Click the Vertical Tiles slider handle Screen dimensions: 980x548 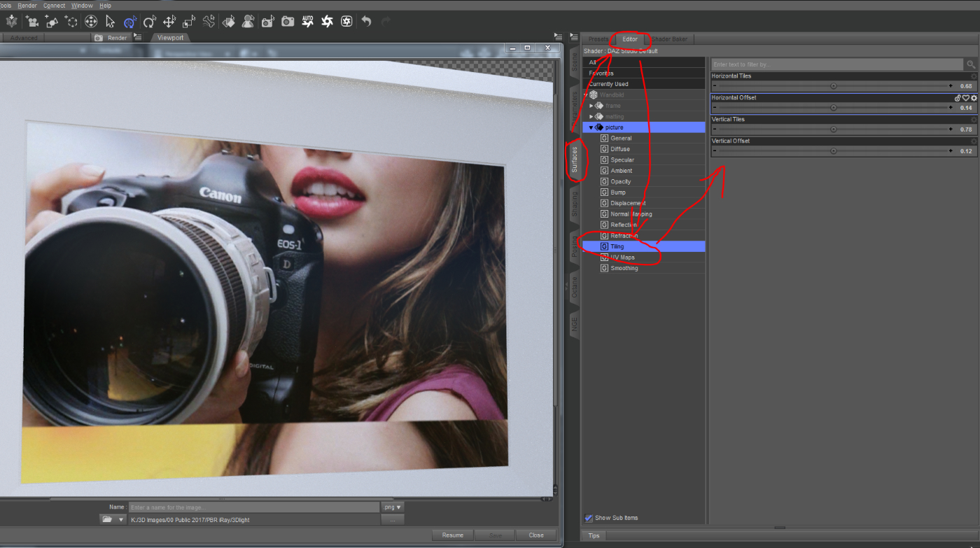(833, 129)
